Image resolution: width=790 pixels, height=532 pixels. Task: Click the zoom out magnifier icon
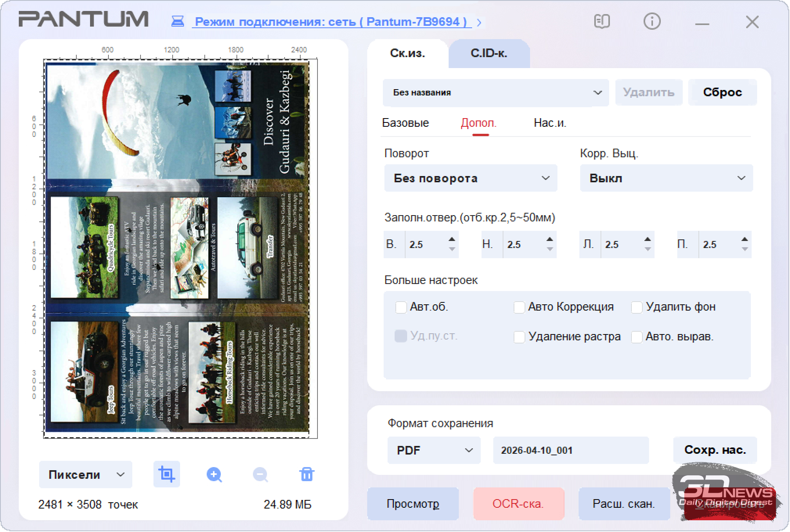[x=260, y=474]
